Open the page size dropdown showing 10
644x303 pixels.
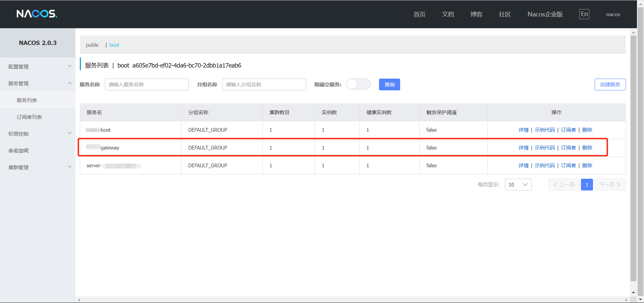click(x=518, y=184)
